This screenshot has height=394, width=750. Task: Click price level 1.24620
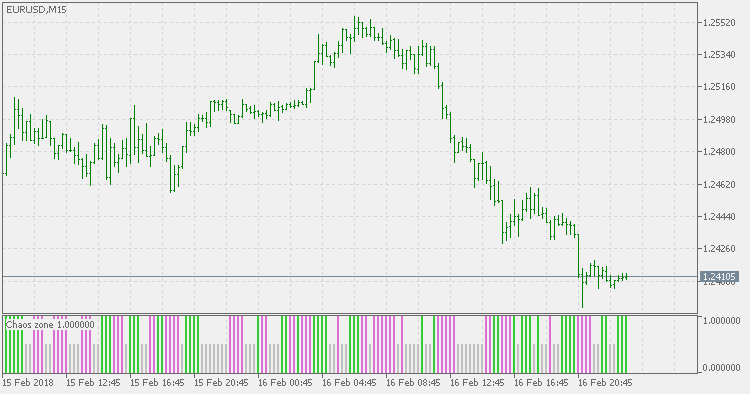click(x=719, y=184)
